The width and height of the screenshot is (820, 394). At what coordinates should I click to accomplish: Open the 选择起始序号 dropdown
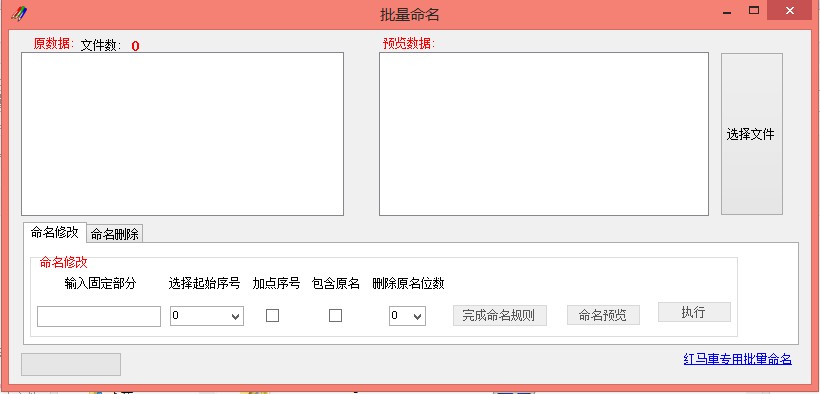[207, 316]
